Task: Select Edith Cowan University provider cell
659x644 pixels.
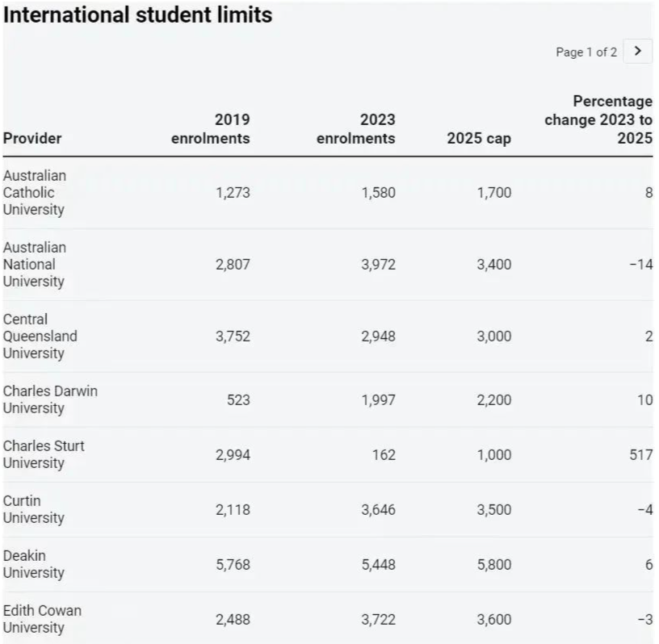Action: click(42, 619)
